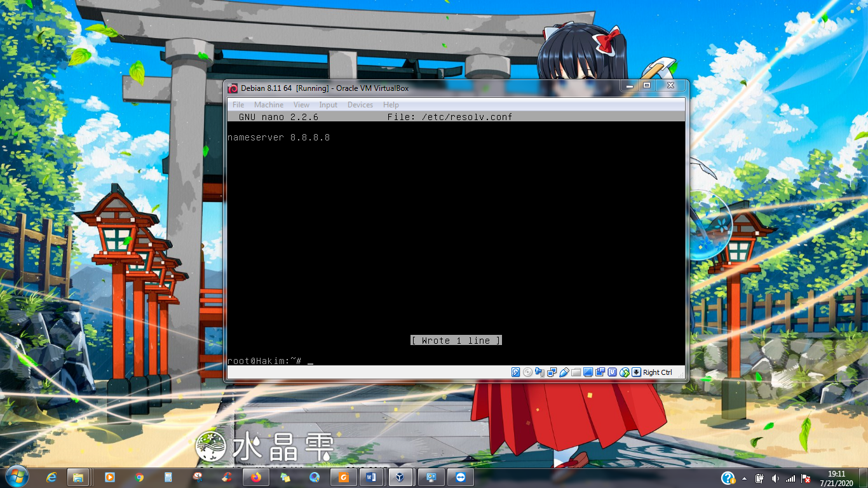Click the display indicator icon
Viewport: 868px width, 488px height.
(x=588, y=372)
